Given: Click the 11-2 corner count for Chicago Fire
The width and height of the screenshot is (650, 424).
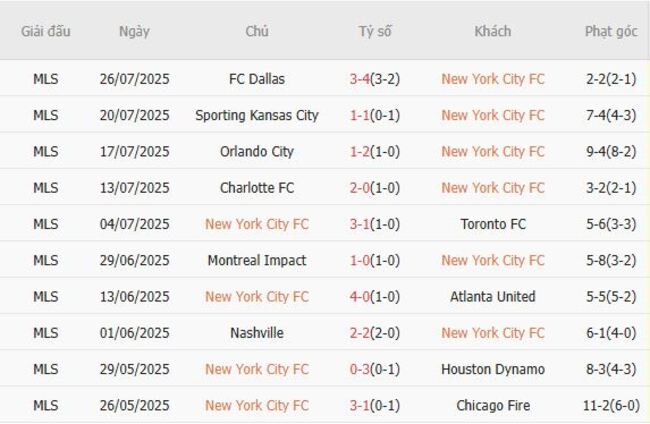Looking at the screenshot, I should coord(598,405).
